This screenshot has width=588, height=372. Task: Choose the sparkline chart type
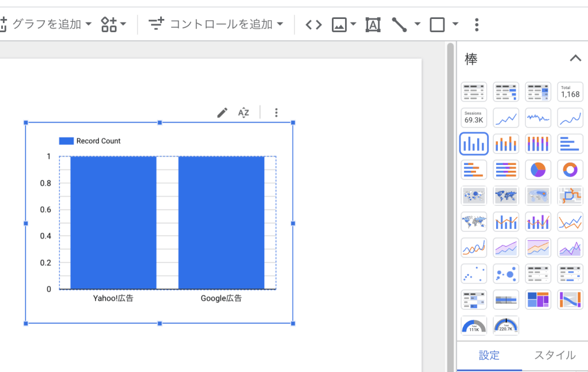(x=538, y=117)
